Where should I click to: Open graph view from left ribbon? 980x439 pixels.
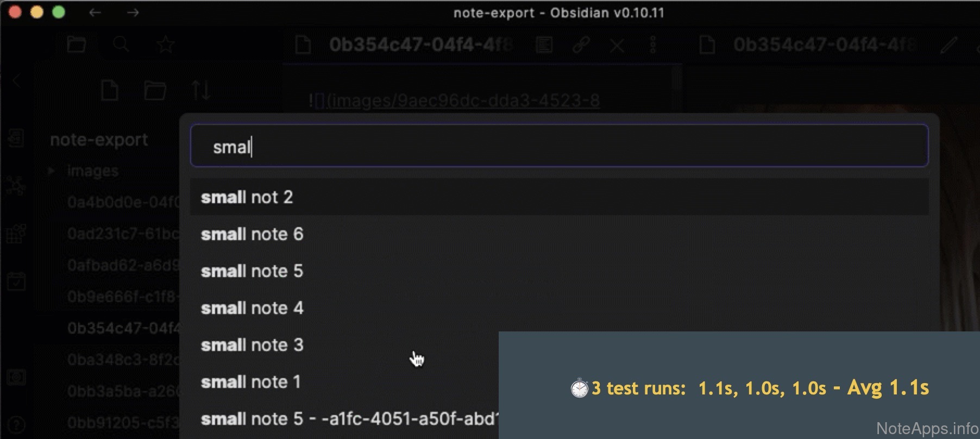[16, 186]
